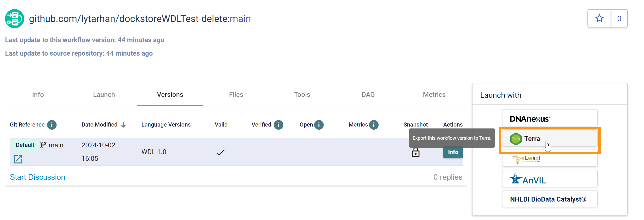The width and height of the screenshot is (644, 220).
Task: Switch to the DAG tab
Action: 368,95
